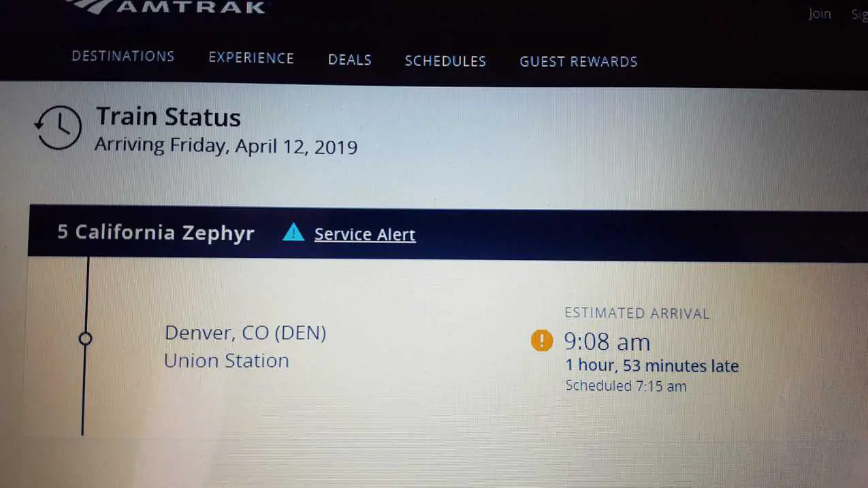Open the Experience menu

(251, 59)
